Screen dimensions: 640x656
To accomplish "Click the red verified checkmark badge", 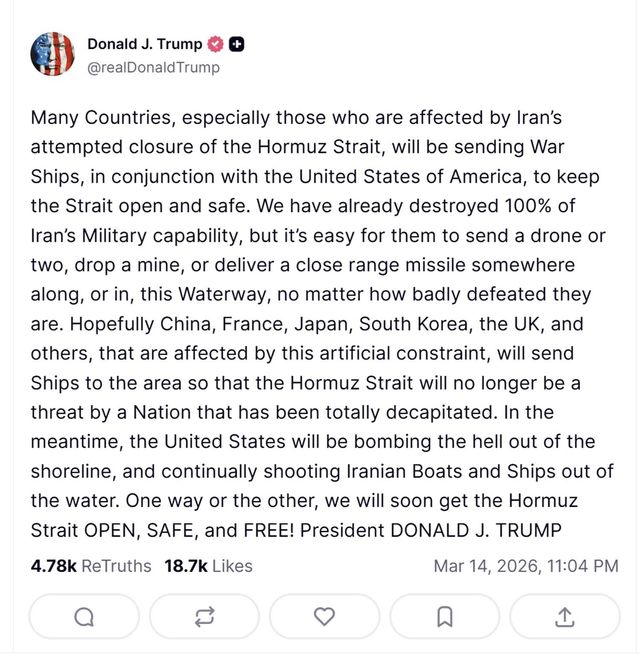I will 215,44.
